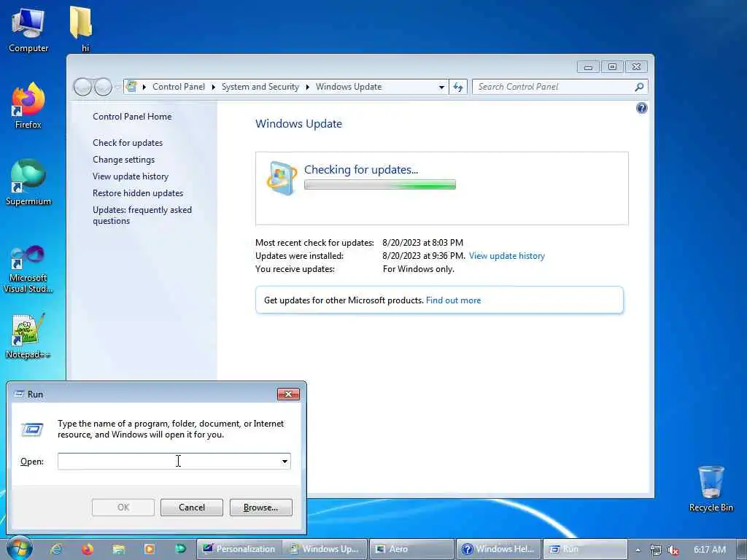The height and width of the screenshot is (560, 747).
Task: Open Microsoft Visual Studio desktop shortcut
Action: point(28,269)
